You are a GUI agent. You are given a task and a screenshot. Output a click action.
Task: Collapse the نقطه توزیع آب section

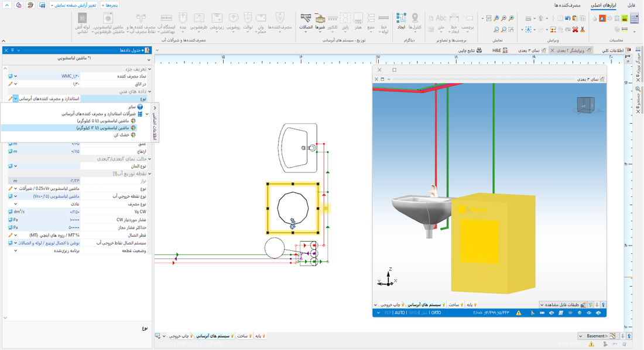pyautogui.click(x=149, y=174)
